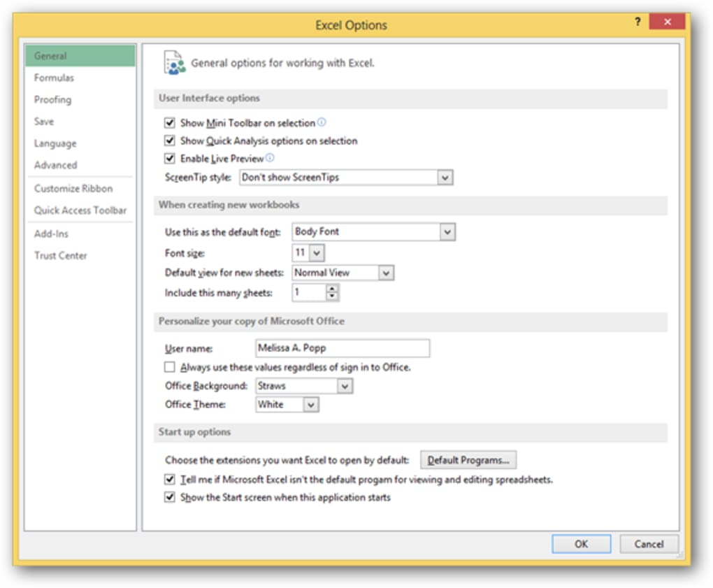Switch to the Language category
Image resolution: width=713 pixels, height=588 pixels.
pyautogui.click(x=80, y=143)
